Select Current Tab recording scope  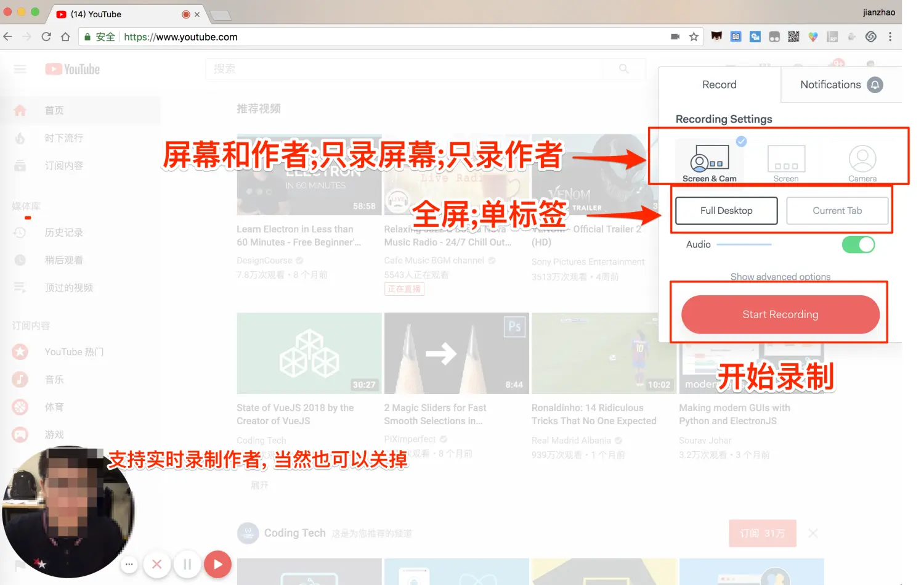[837, 210]
